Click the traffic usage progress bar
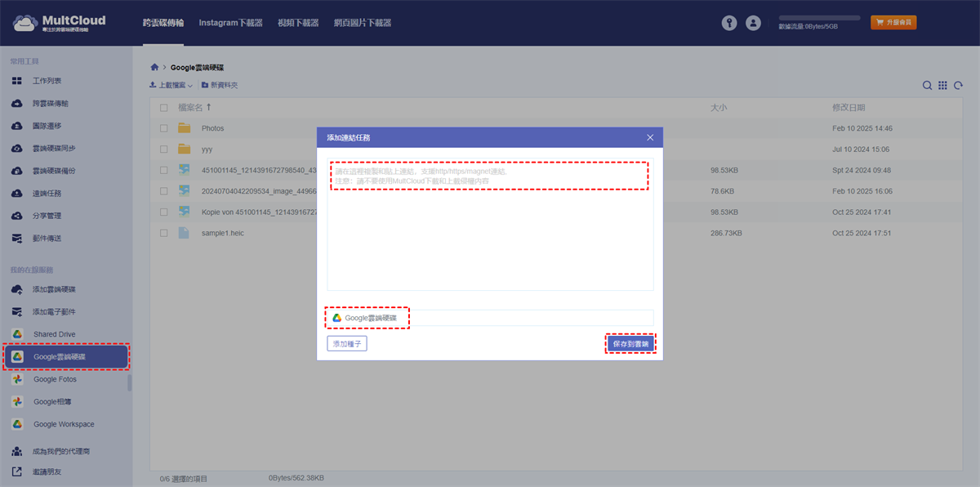 (x=819, y=17)
